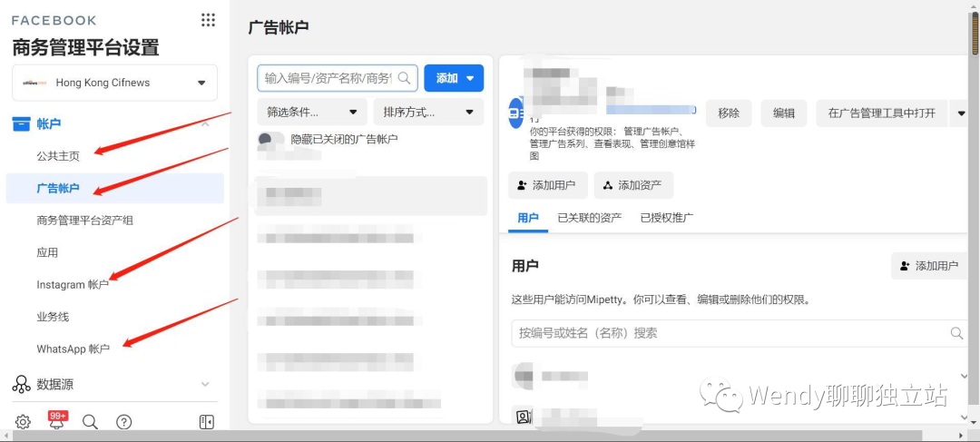Viewport: 980px width, 442px height.
Task: Select 应用 in the sidebar
Action: click(47, 252)
